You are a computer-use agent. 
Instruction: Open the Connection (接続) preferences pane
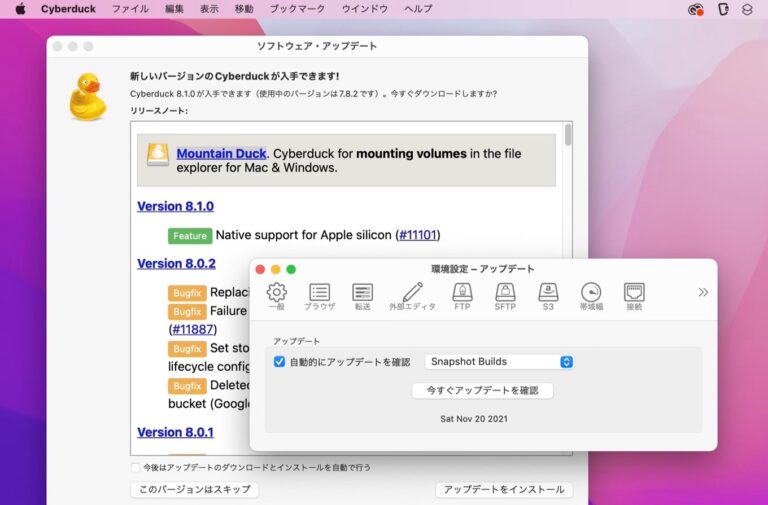pyautogui.click(x=634, y=296)
